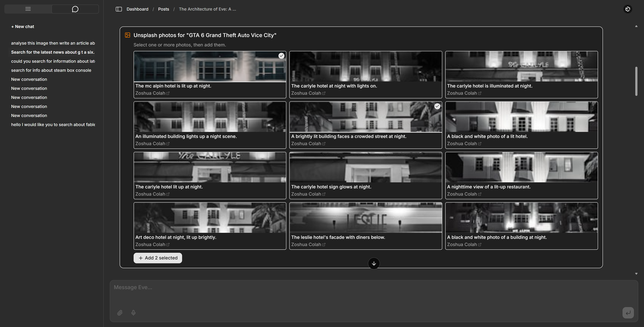644x327 pixels.
Task: Open 'analyse this image then write an article' chat
Action: click(53, 43)
